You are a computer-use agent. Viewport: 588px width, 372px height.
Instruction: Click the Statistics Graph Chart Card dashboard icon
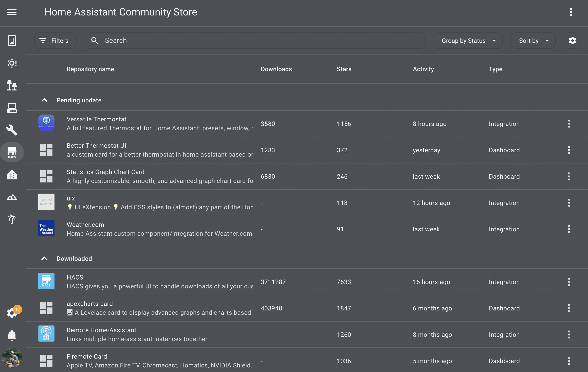[46, 176]
